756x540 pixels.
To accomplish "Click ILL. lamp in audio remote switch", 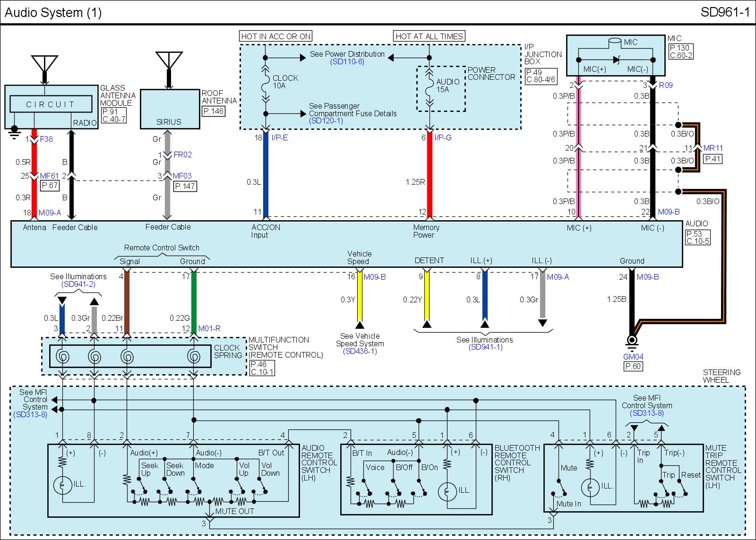I will (62, 485).
